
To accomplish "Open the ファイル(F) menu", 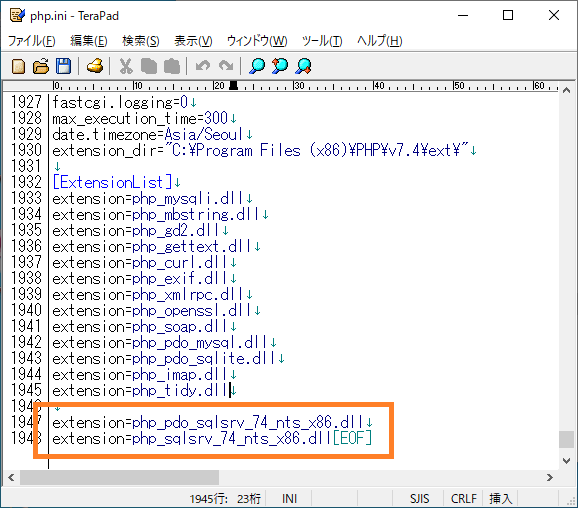I will (x=32, y=41).
